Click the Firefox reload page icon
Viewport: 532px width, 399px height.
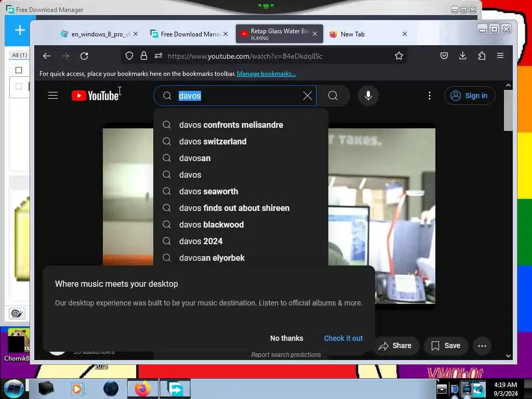click(x=84, y=56)
